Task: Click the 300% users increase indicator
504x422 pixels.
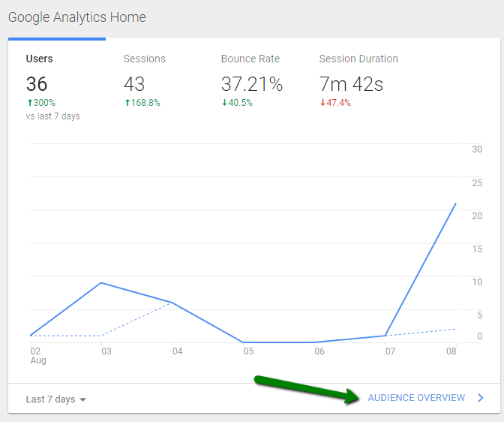Action: [x=41, y=103]
